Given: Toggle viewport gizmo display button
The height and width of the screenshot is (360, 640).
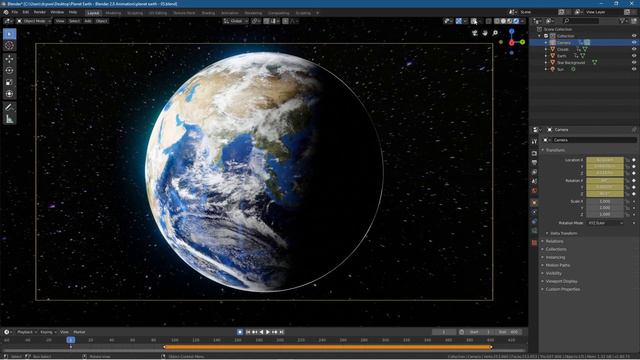Looking at the screenshot, I should pyautogui.click(x=459, y=21).
